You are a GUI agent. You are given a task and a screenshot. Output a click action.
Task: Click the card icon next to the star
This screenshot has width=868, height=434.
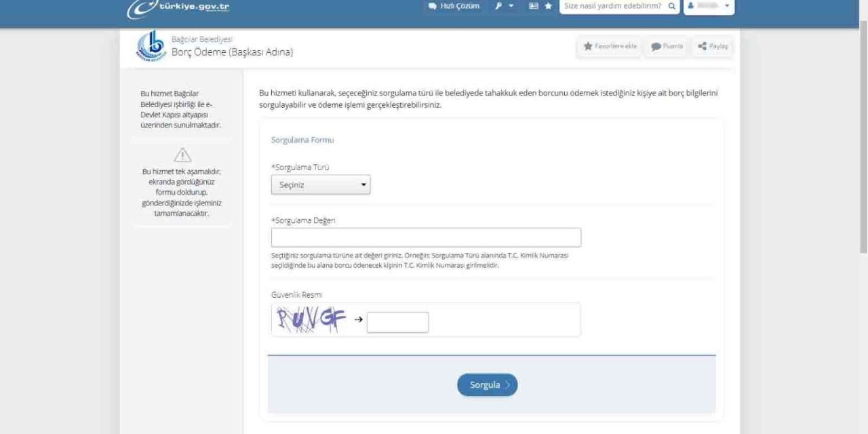click(x=534, y=6)
